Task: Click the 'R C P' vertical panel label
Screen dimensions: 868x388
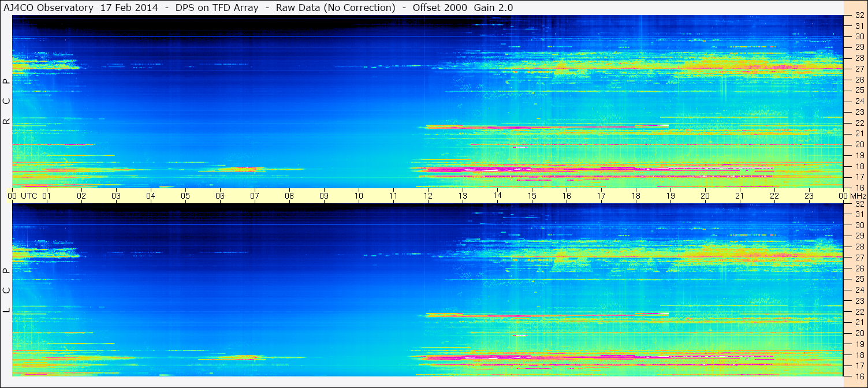Action: click(6, 102)
